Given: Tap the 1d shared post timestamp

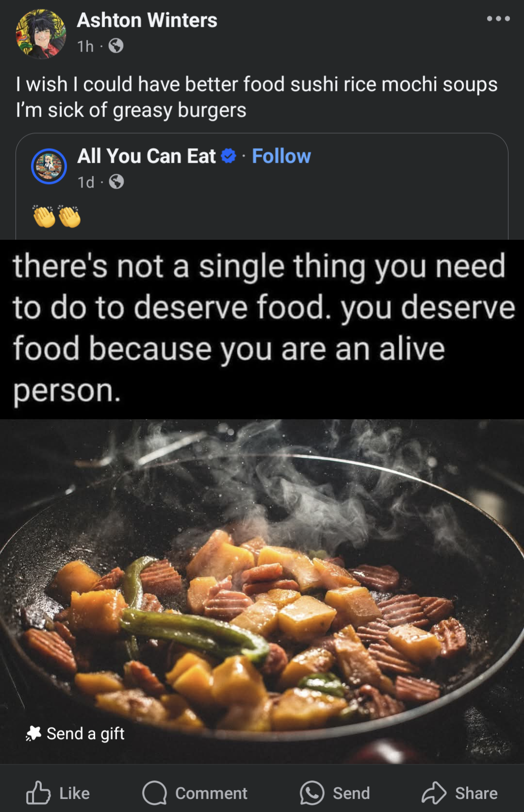Looking at the screenshot, I should click(86, 182).
